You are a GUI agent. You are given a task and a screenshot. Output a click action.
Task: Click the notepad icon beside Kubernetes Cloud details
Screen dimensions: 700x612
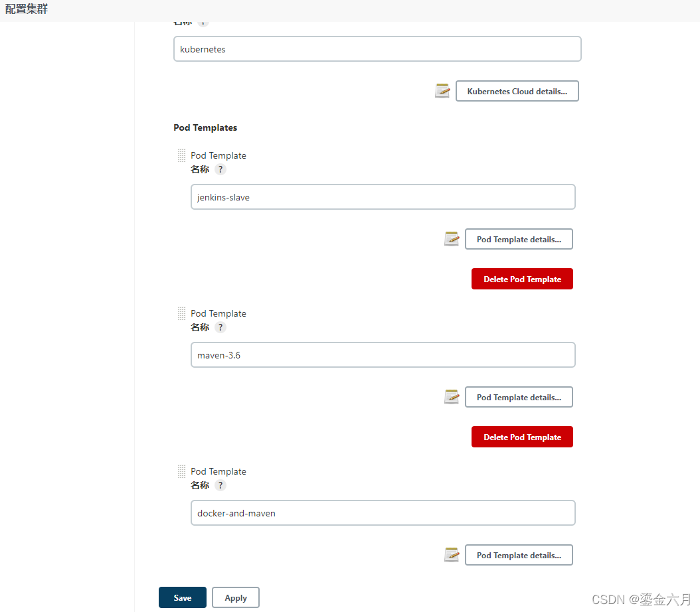pos(443,91)
